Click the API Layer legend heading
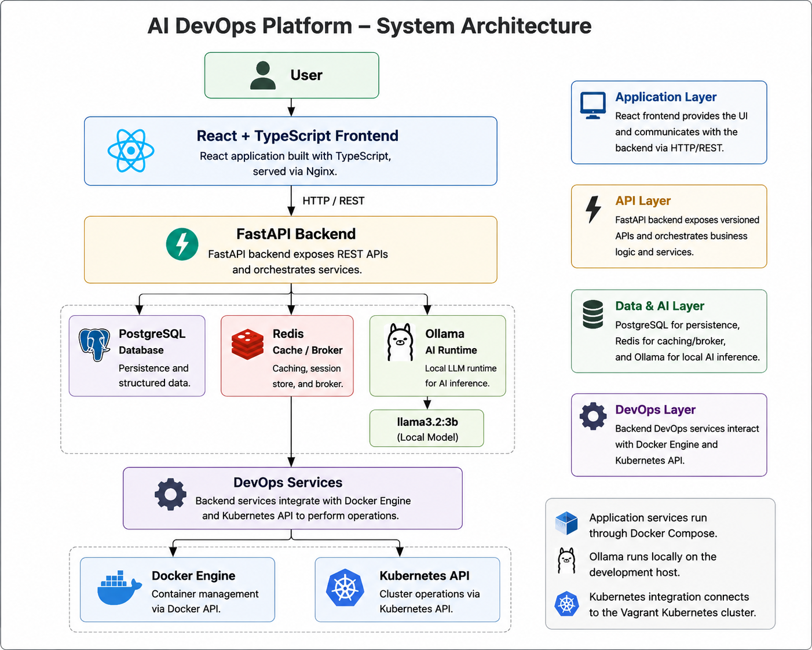The image size is (812, 650). click(643, 201)
